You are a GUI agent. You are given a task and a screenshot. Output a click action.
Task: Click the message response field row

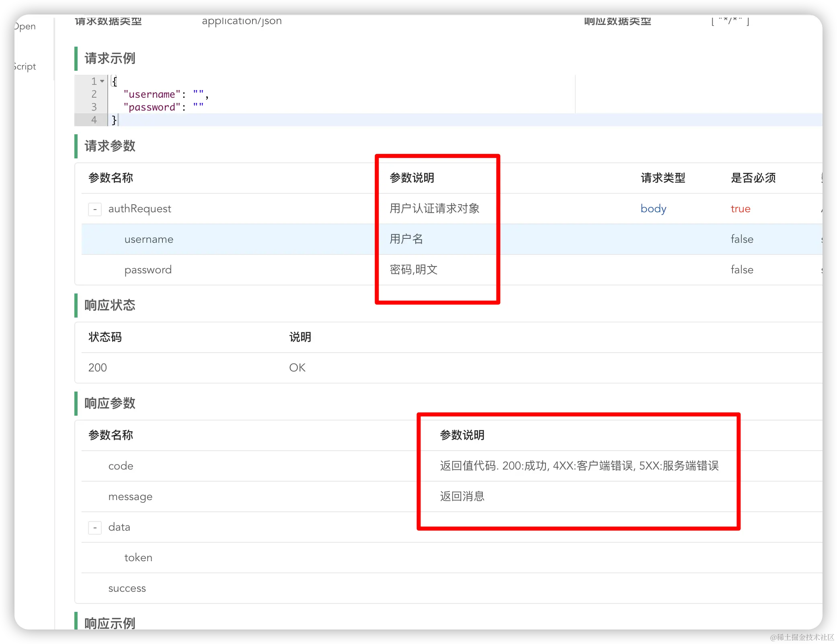point(130,496)
